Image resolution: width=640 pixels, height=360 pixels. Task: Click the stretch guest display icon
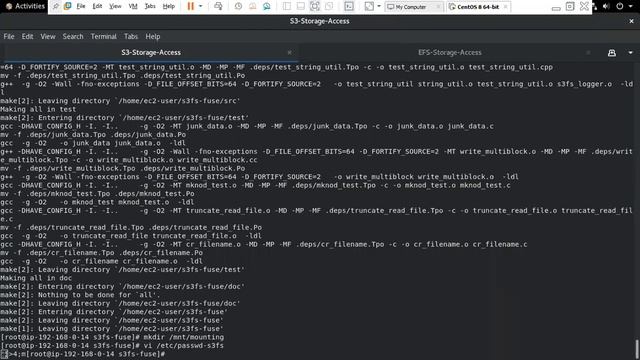369,7
